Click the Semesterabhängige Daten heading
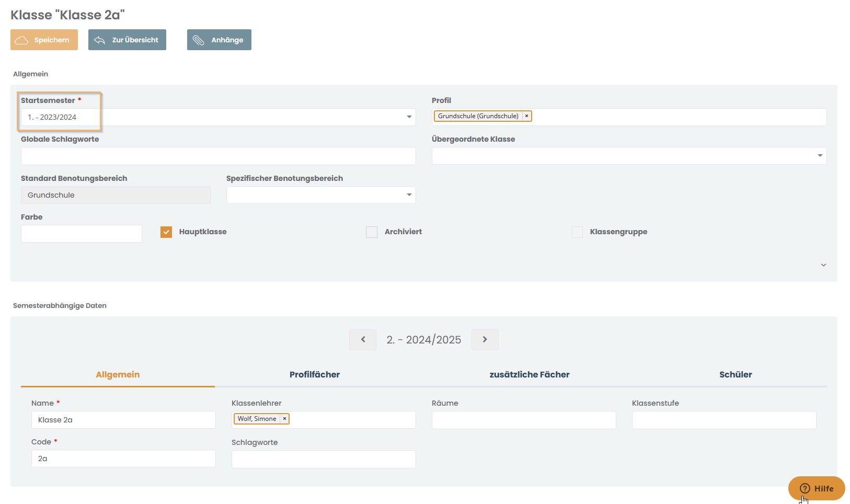 click(x=60, y=306)
